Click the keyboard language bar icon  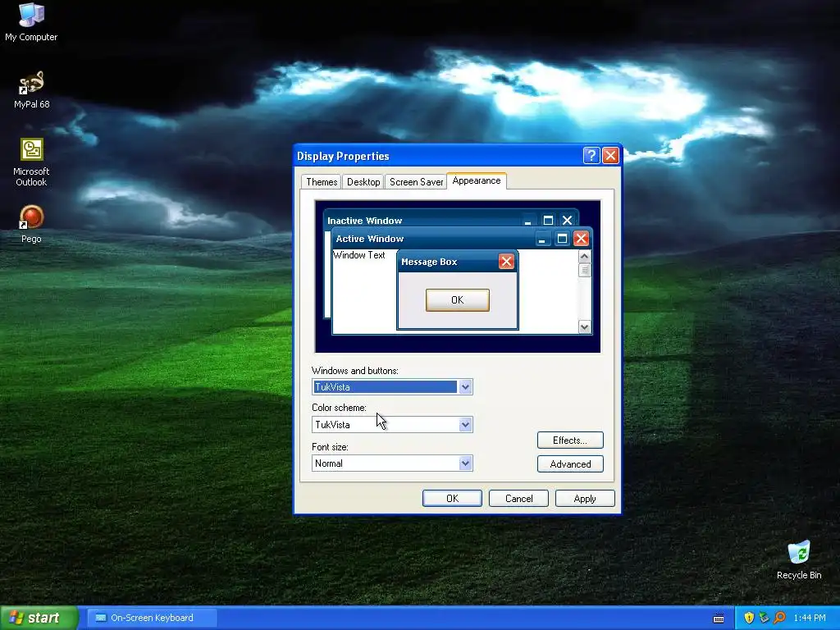pyautogui.click(x=719, y=619)
